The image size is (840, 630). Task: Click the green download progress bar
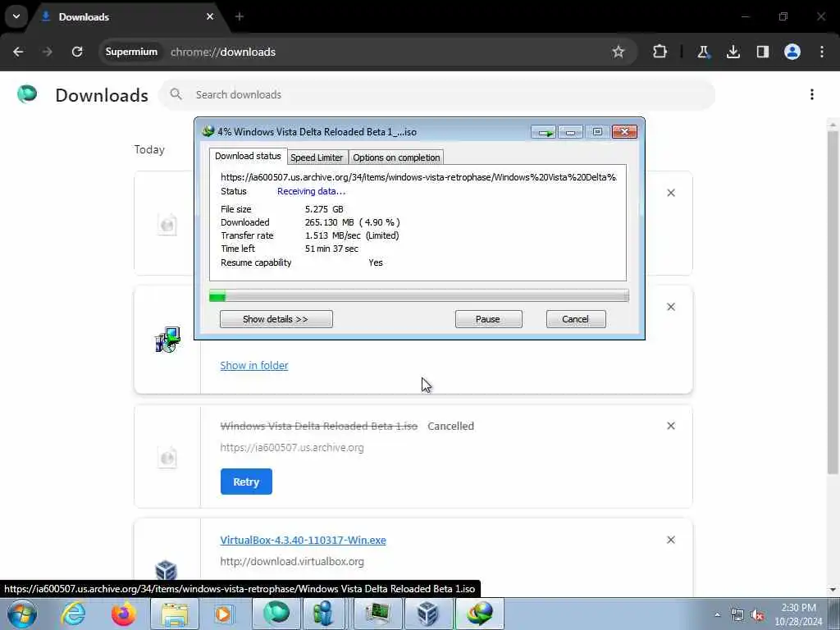point(418,295)
